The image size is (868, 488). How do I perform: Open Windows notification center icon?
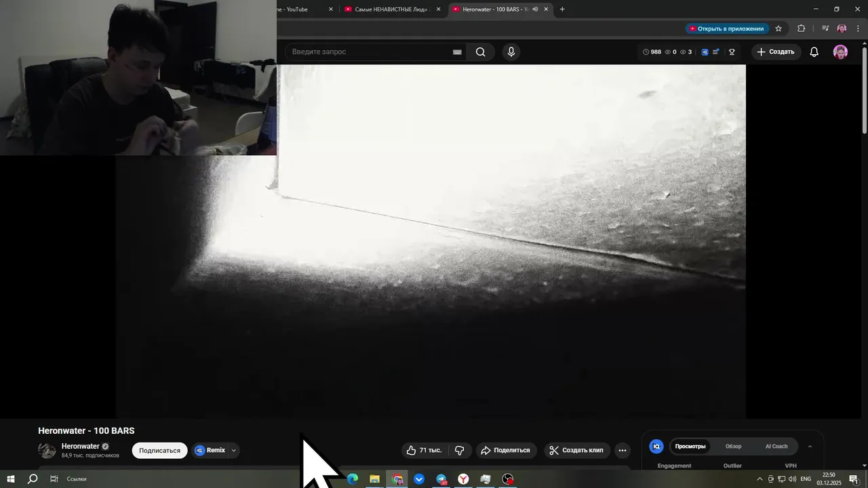click(854, 479)
